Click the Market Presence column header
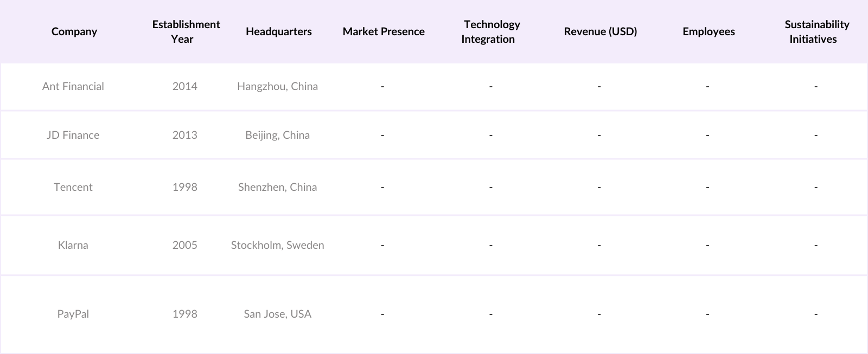 click(x=384, y=31)
